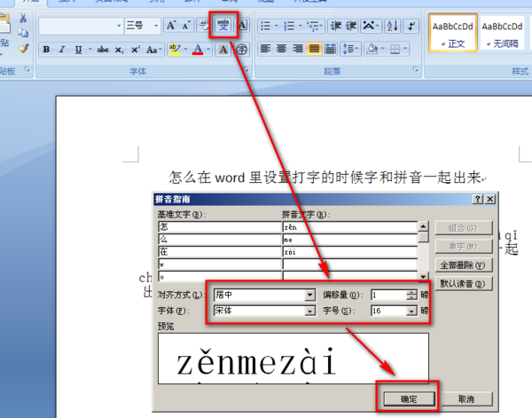
Task: Select the 无间隔 style
Action: point(503,33)
